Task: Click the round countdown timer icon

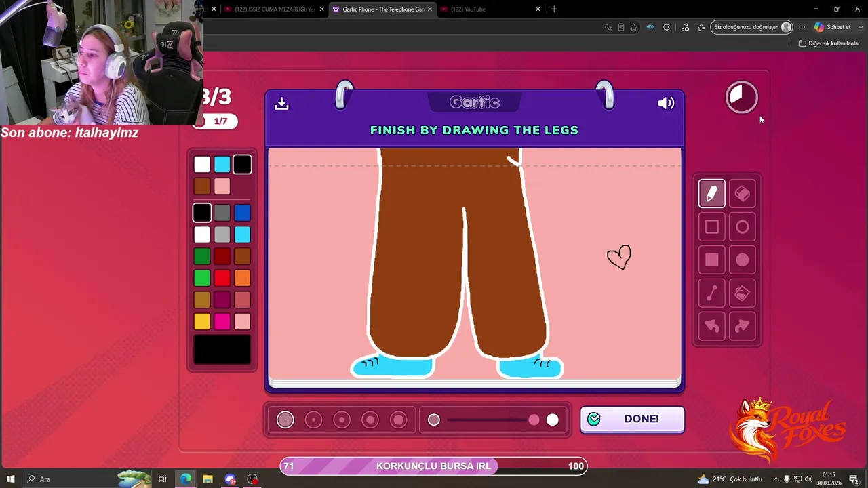Action: [x=742, y=97]
